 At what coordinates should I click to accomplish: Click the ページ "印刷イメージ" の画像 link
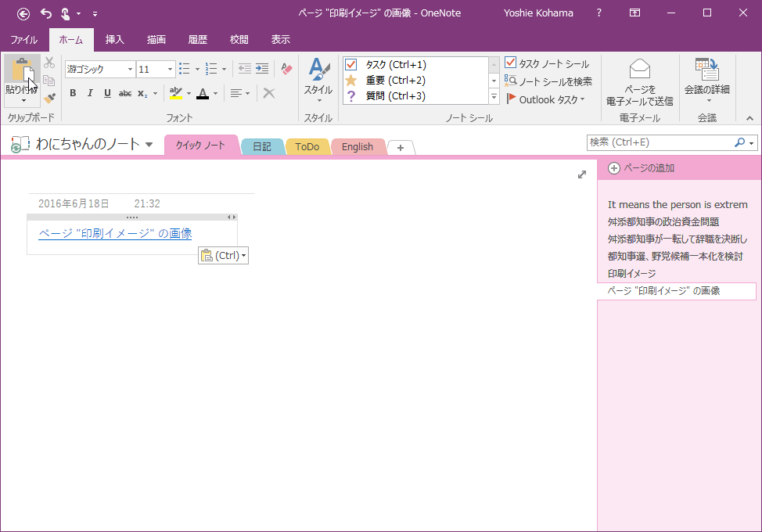click(114, 232)
